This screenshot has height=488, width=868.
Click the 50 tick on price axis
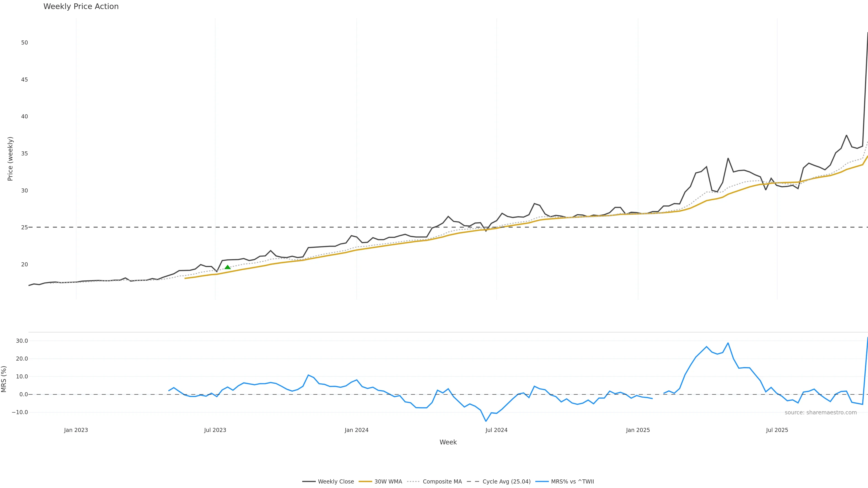pos(24,43)
